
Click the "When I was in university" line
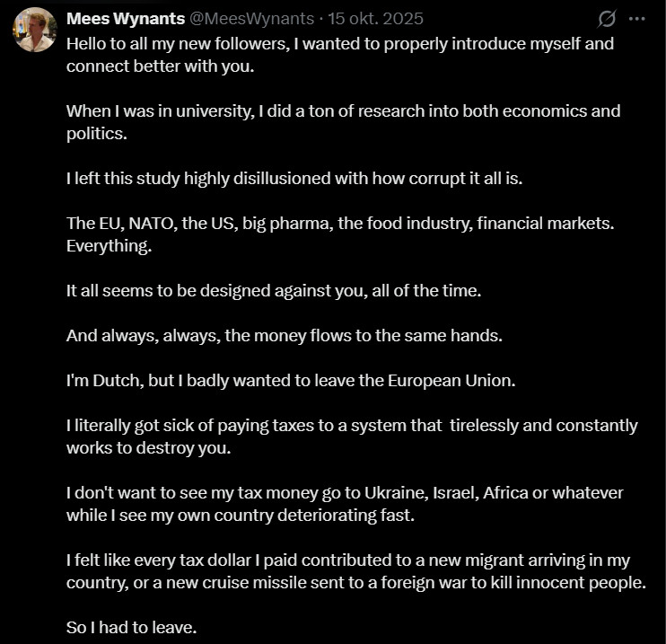pyautogui.click(x=343, y=111)
